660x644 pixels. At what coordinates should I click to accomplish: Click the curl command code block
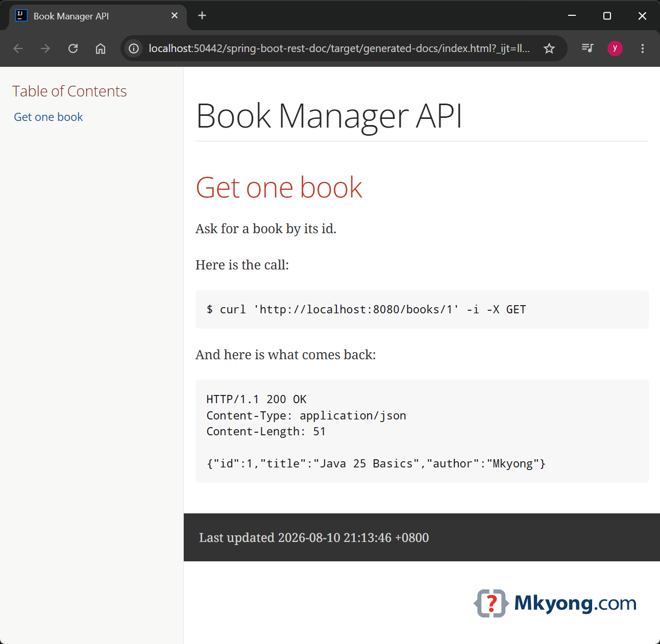[x=422, y=309]
